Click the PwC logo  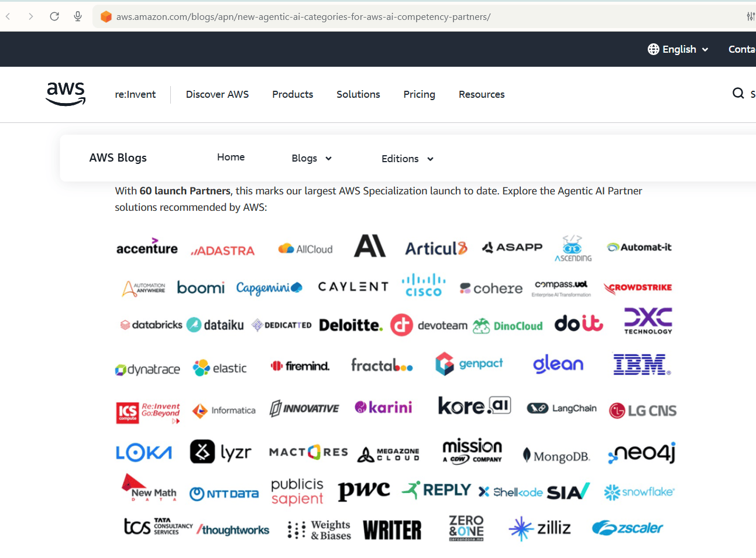(364, 490)
